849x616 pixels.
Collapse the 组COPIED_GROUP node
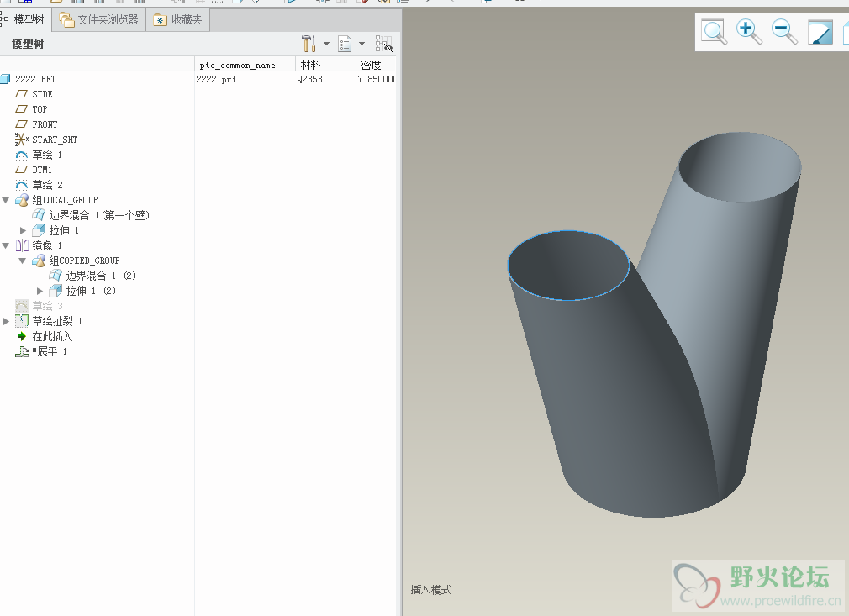click(23, 261)
